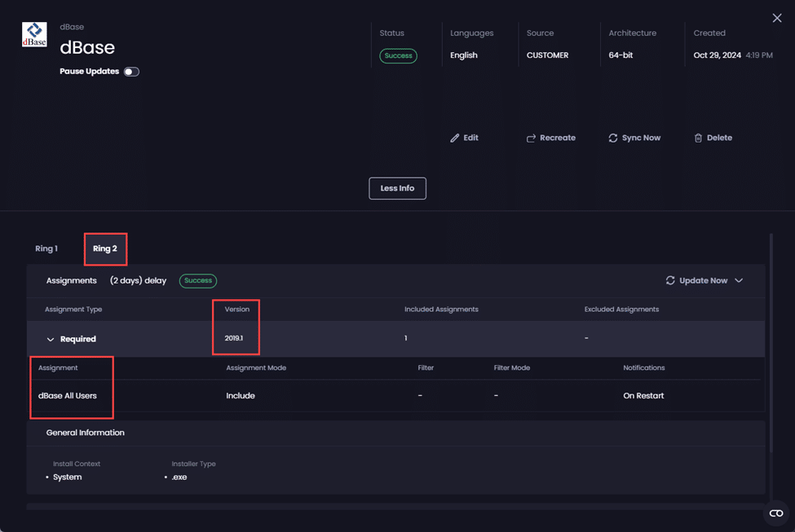Click the Success badge beside Assignments delay
This screenshot has height=532, width=795.
tap(198, 280)
